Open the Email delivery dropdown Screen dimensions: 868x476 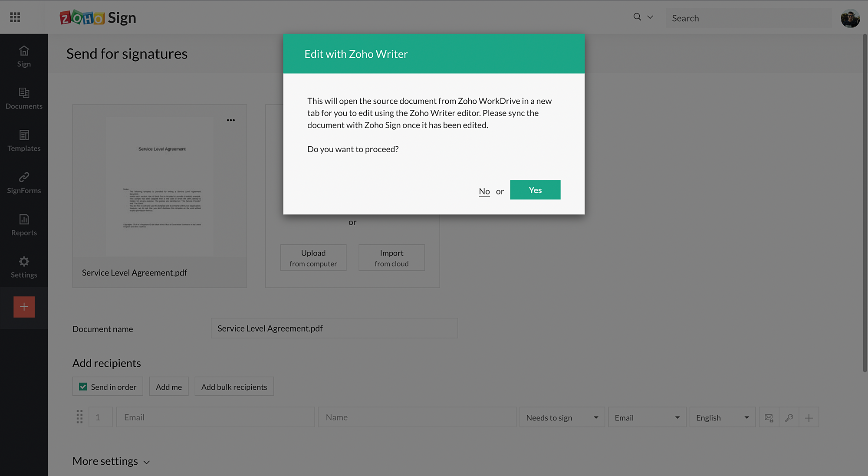click(647, 417)
